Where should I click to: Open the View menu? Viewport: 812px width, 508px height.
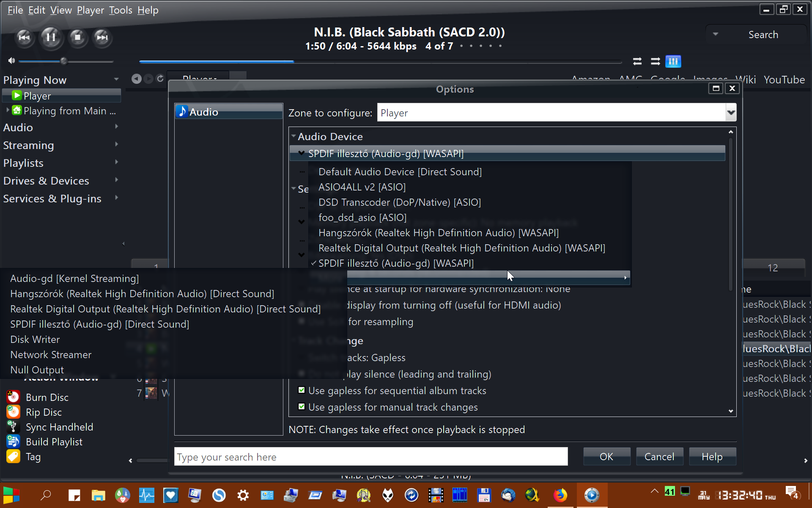pyautogui.click(x=61, y=10)
